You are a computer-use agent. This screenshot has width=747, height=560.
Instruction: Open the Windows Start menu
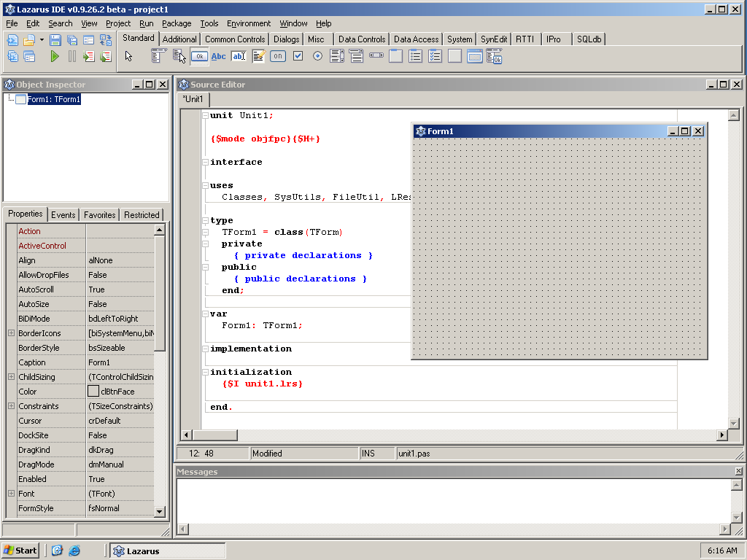coord(20,551)
